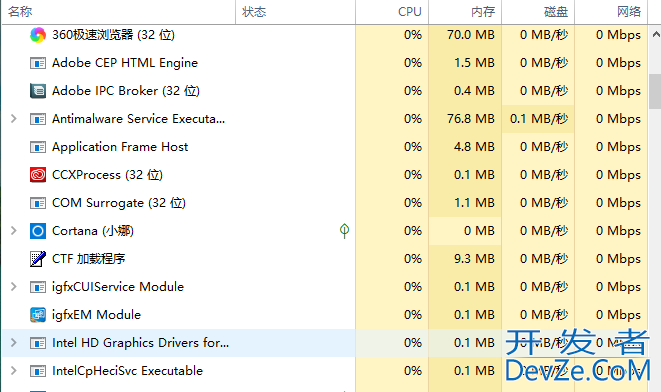Click the 4.8 MB memory value

[474, 147]
